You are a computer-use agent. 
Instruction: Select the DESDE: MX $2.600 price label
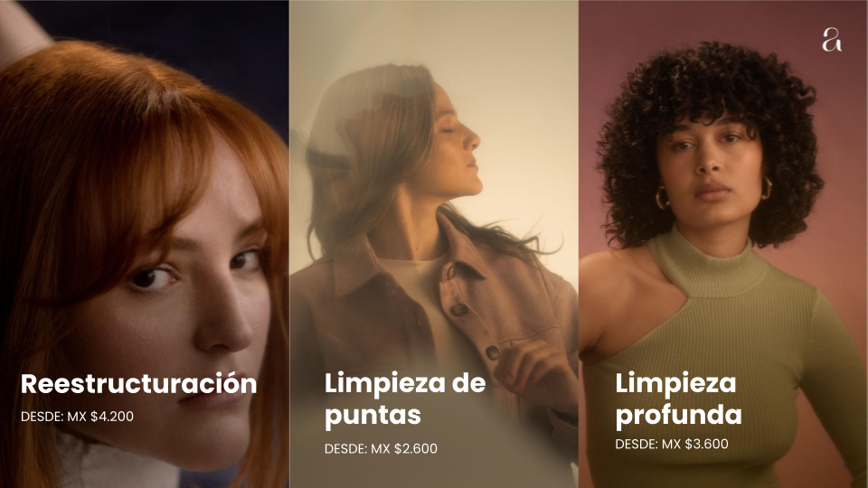tap(381, 449)
